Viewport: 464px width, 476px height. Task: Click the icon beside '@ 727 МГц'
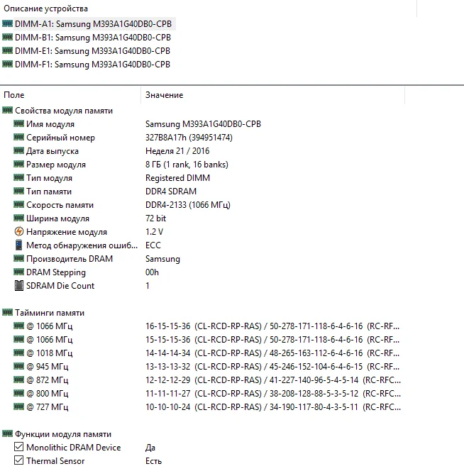click(18, 406)
